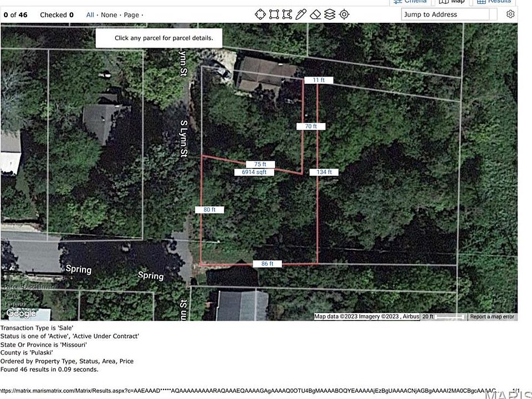Click Report a map error link

pos(492,316)
